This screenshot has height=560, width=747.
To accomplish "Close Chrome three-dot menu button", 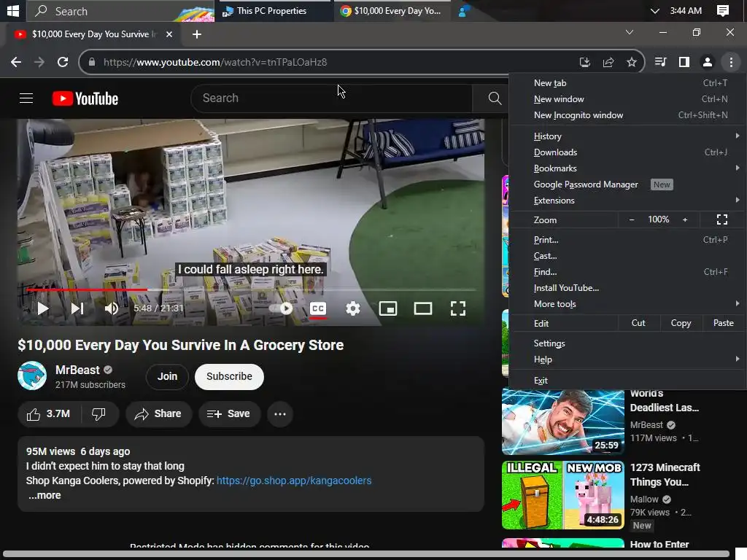I will [x=731, y=62].
